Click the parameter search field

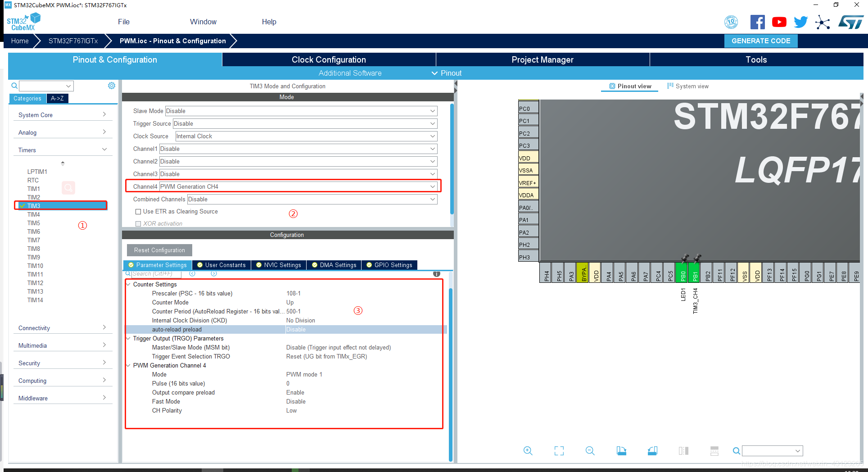coord(156,274)
